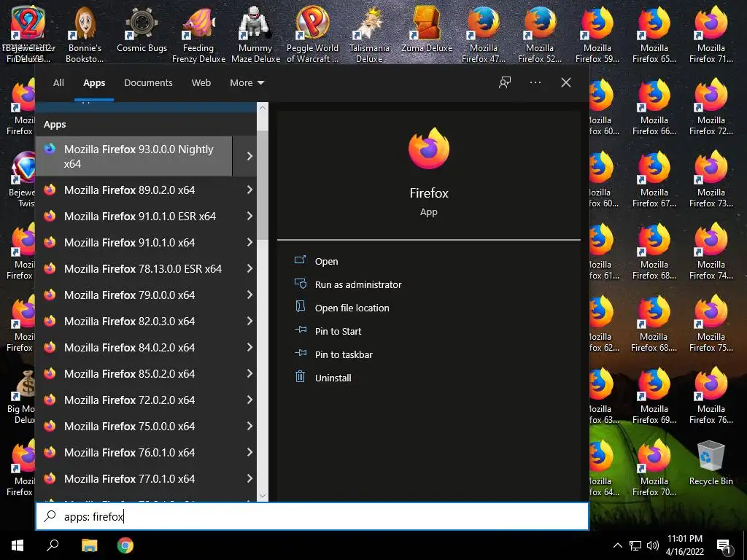Viewport: 747px width, 560px height.
Task: Open Mozilla Firefox 76 desktop shortcut
Action: 711,395
